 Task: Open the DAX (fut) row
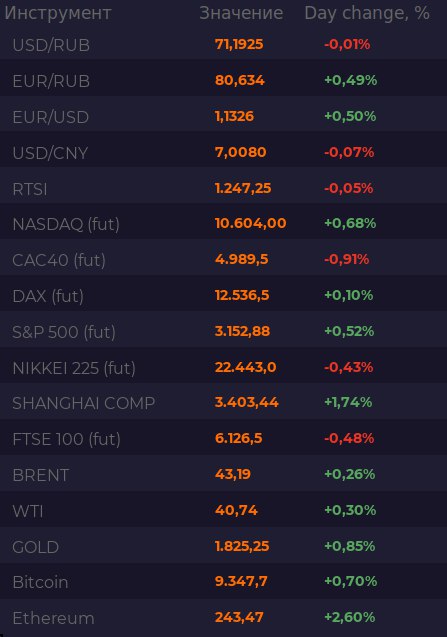pos(224,296)
